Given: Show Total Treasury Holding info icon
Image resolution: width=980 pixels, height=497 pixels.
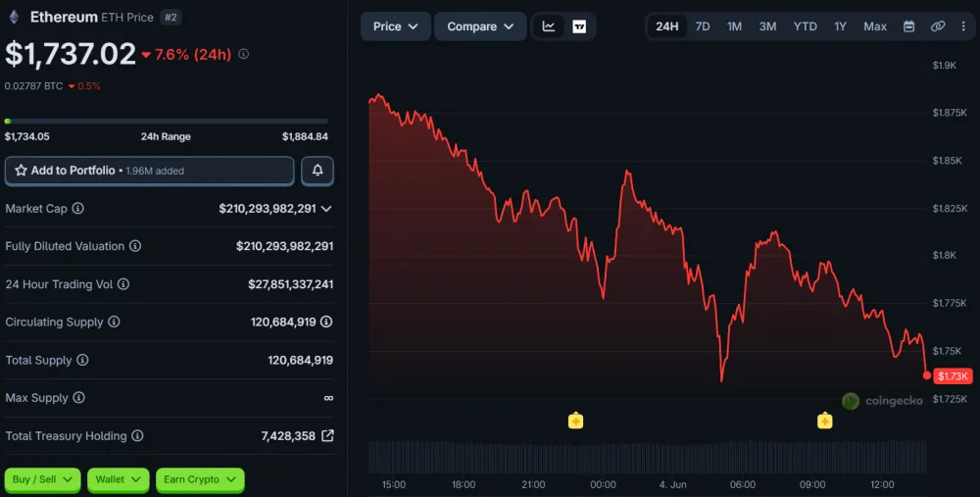Looking at the screenshot, I should click(137, 435).
